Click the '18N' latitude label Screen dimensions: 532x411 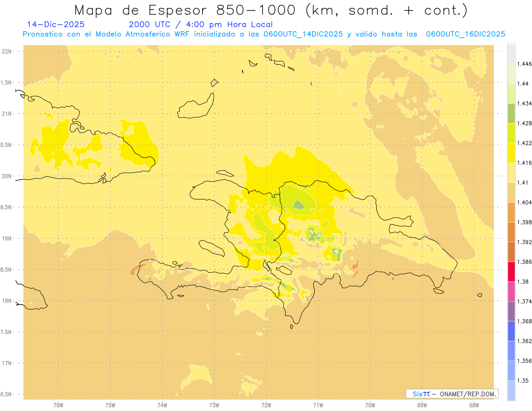tap(7, 301)
